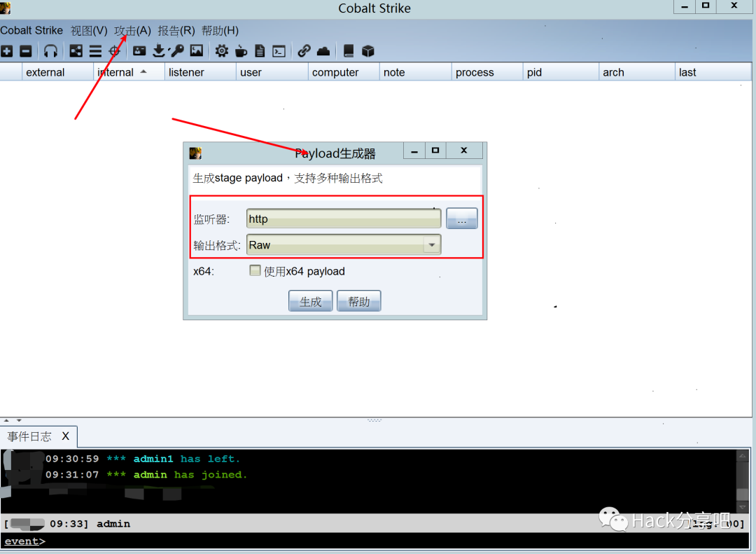Open the Cobalt Strike menu
This screenshot has width=756, height=554.
(31, 30)
